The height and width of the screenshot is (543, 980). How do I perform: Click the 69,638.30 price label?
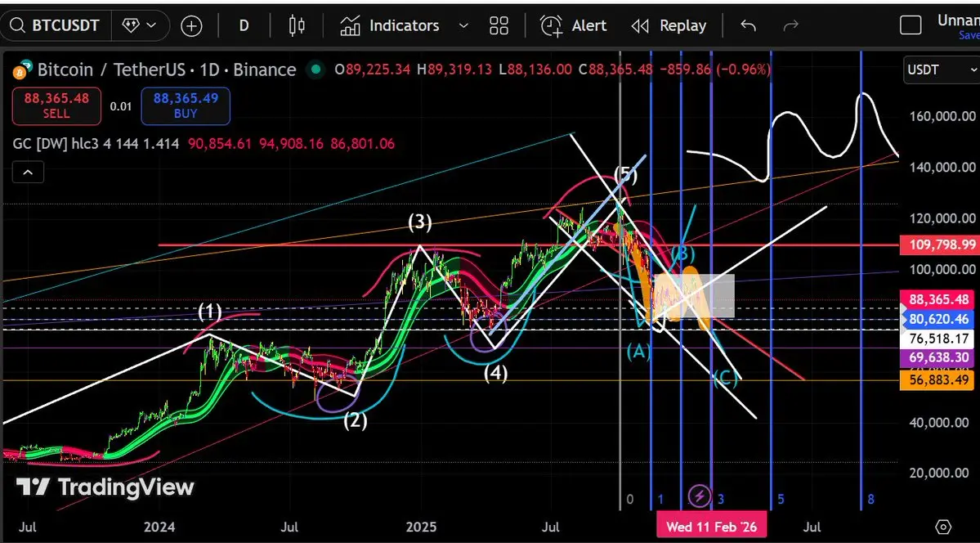938,358
